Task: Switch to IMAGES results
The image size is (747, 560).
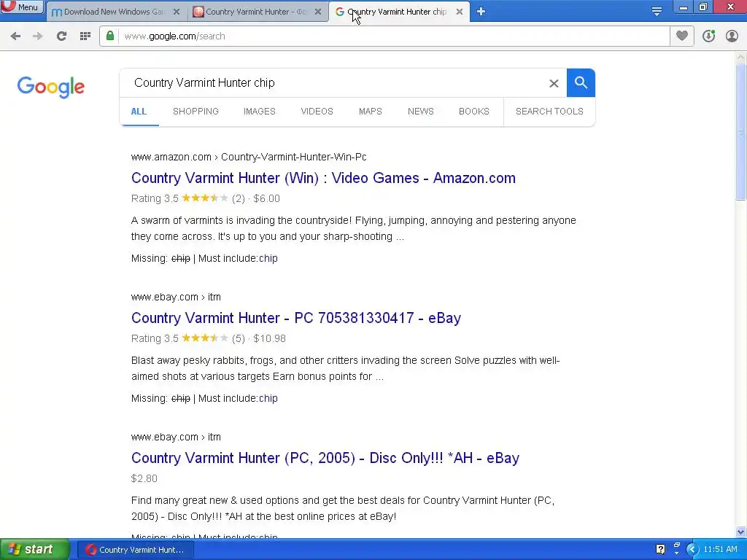Action: 260,112
